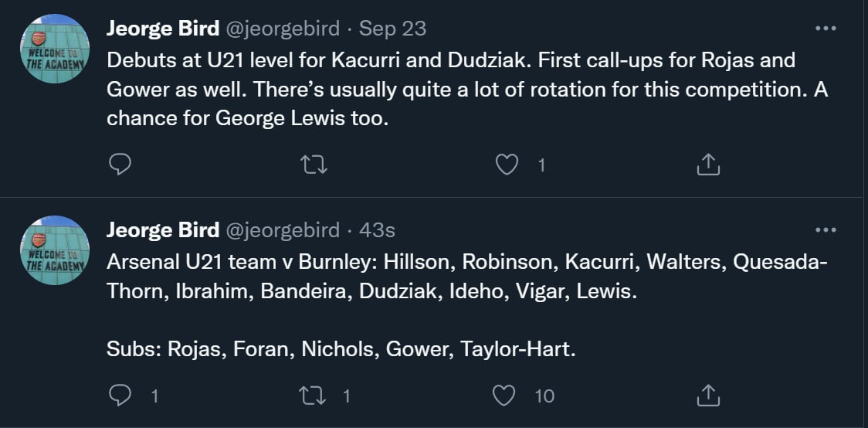The height and width of the screenshot is (428, 868).
Task: Share the Sep 23 debuts tweet
Action: 708,165
